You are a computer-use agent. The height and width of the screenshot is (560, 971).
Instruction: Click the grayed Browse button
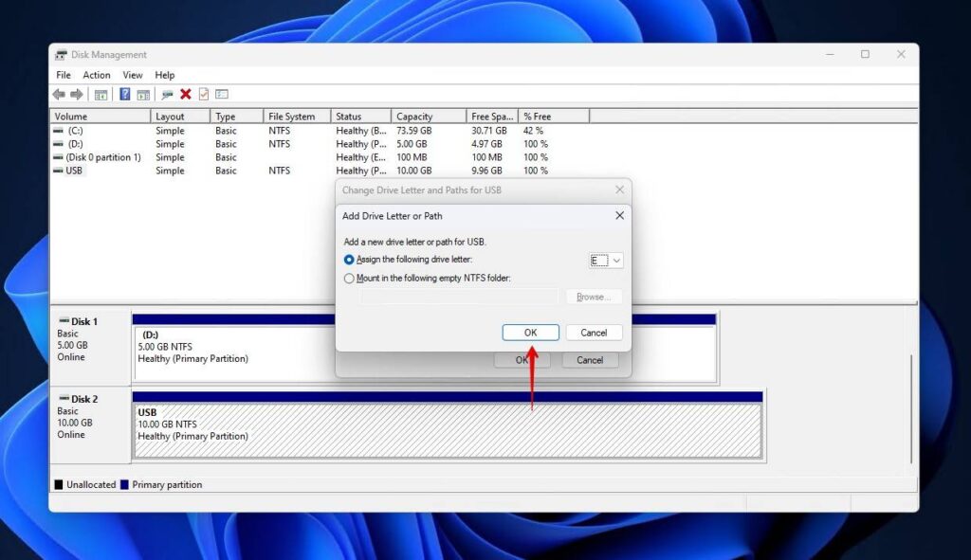592,296
